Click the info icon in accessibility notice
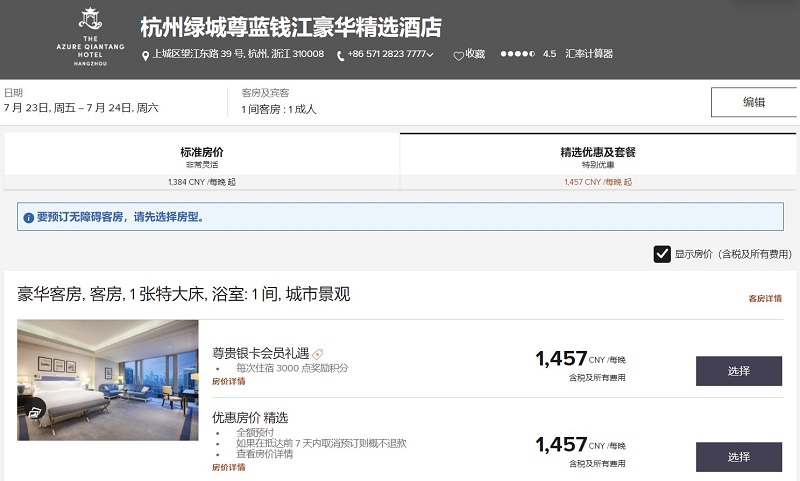 (x=29, y=218)
